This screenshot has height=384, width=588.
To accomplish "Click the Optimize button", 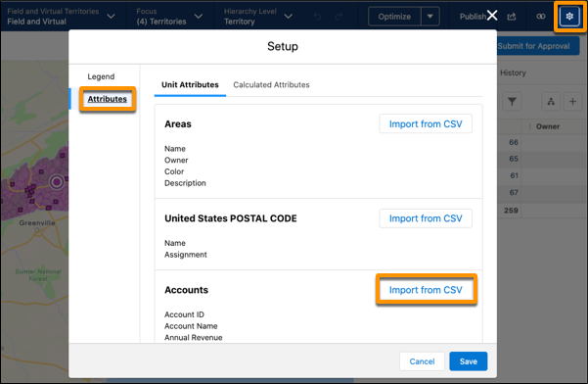I will pyautogui.click(x=394, y=17).
